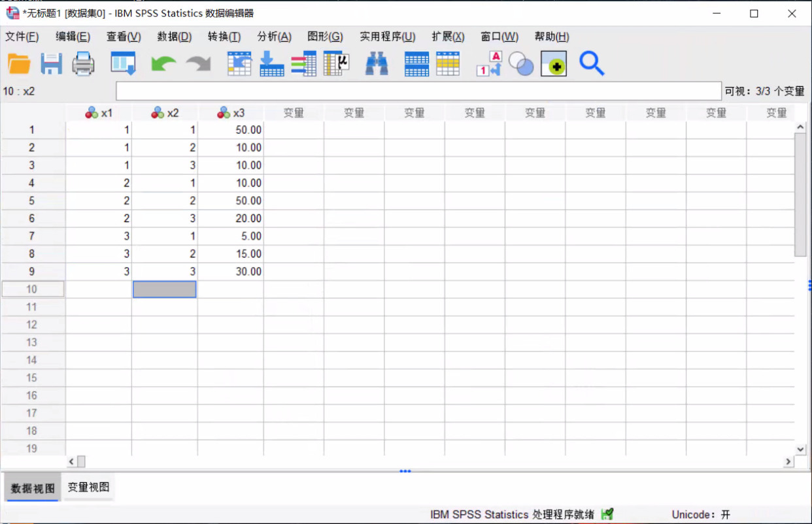This screenshot has height=524, width=812.
Task: Open data file with folder icon
Action: pyautogui.click(x=20, y=64)
